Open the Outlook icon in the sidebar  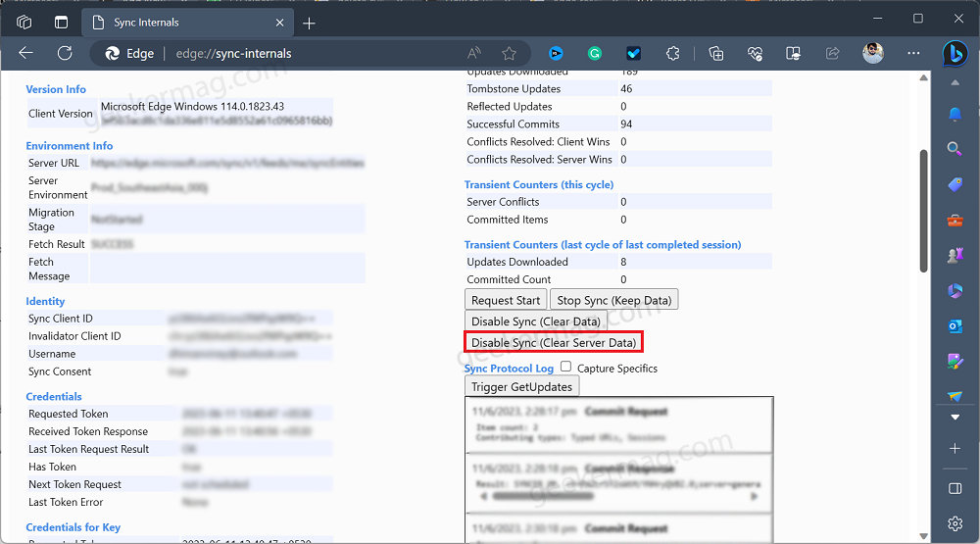(955, 325)
